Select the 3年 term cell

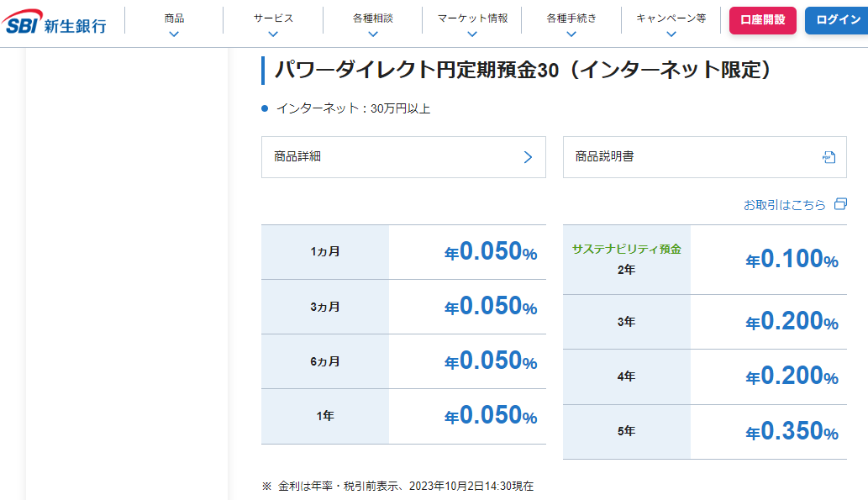point(626,322)
